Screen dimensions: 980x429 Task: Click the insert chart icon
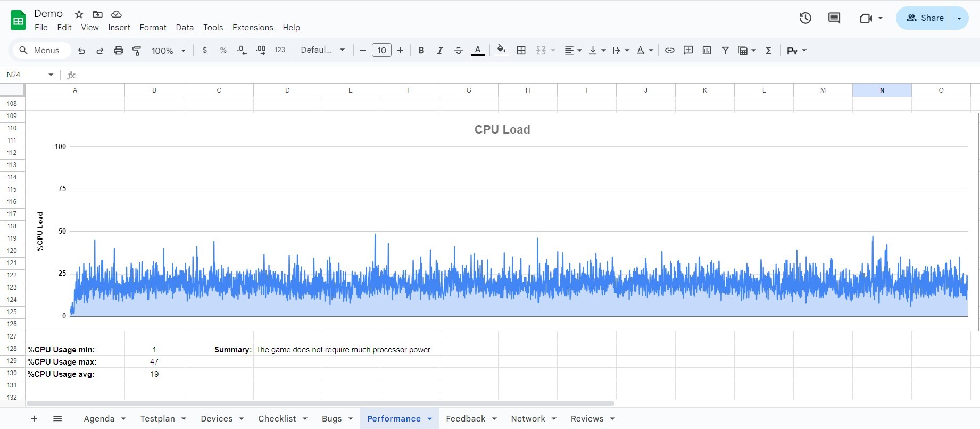707,50
